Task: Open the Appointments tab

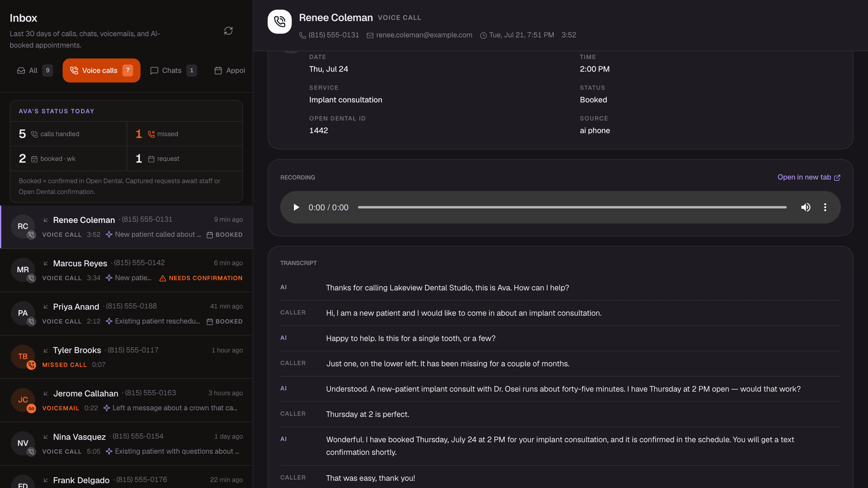Action: (x=230, y=70)
